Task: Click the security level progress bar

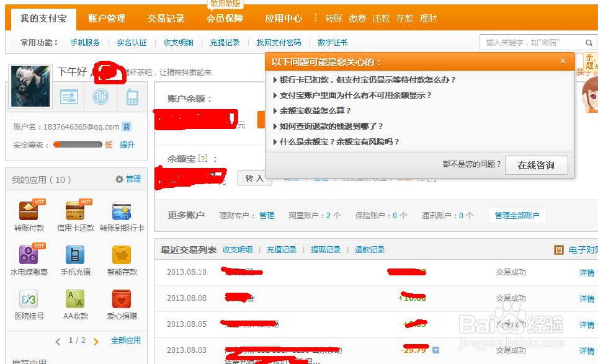Action: tap(78, 144)
